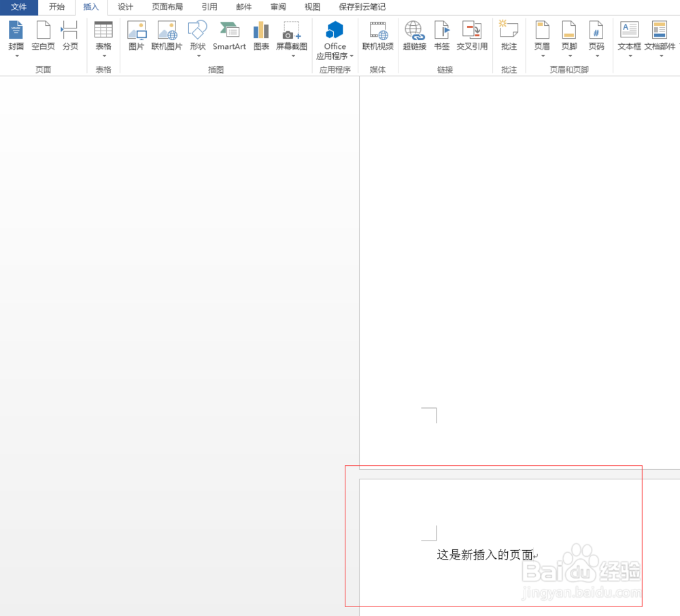
Task: Open the footer (页脚) options
Action: click(569, 36)
